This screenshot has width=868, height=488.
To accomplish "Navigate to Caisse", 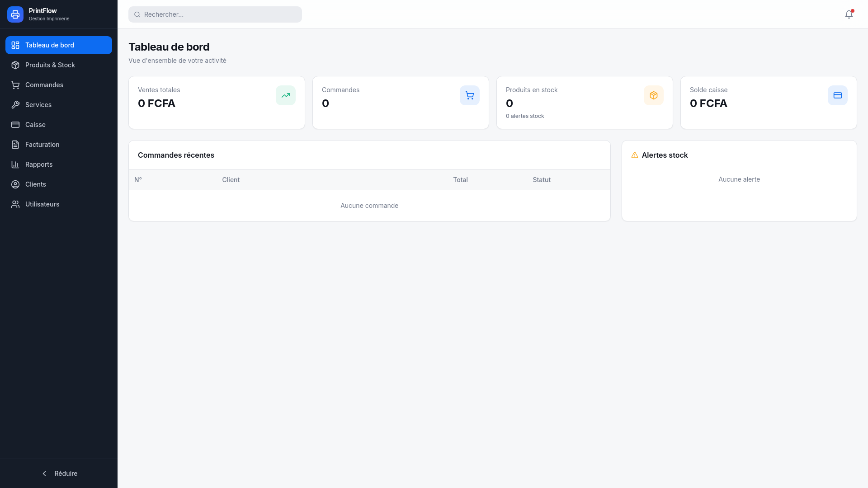I will click(59, 125).
